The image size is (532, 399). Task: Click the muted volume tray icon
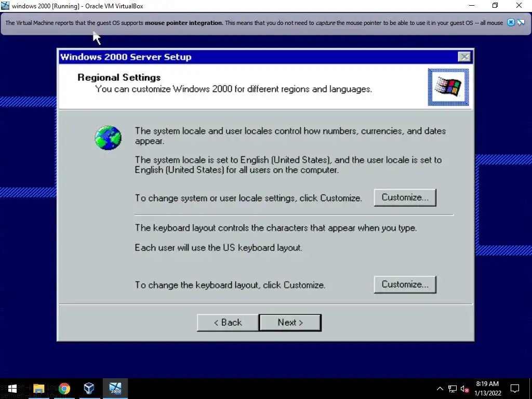[x=465, y=389]
